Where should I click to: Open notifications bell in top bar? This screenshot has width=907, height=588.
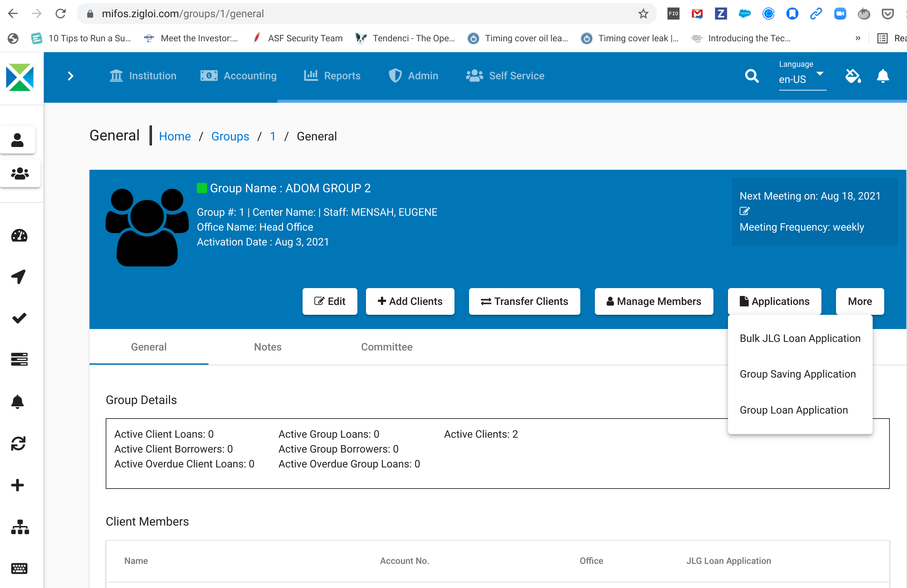(x=883, y=76)
